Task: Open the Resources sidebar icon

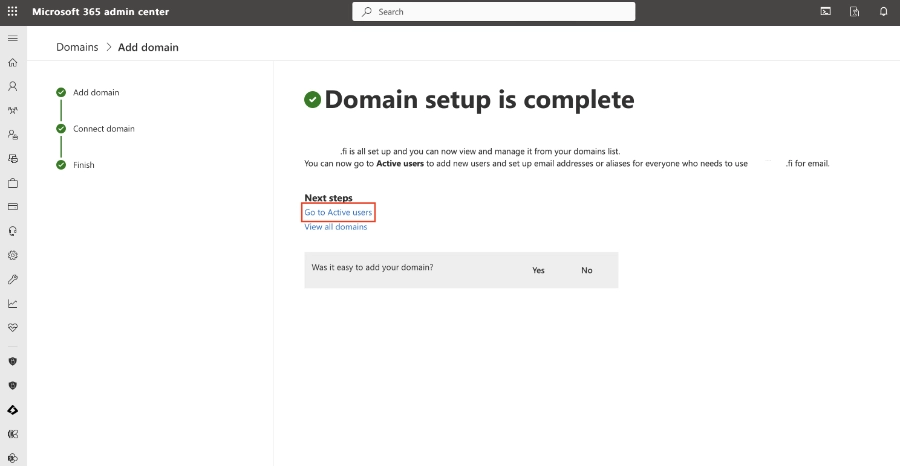Action: pos(13,159)
